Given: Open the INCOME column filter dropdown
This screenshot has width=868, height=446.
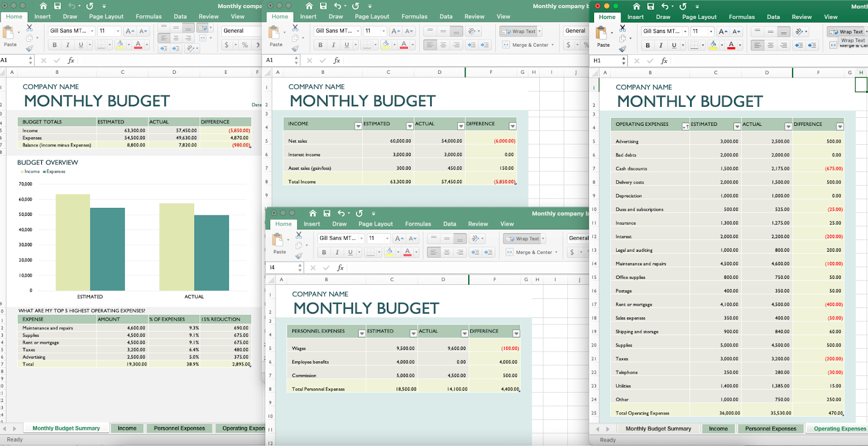Looking at the screenshot, I should (358, 126).
